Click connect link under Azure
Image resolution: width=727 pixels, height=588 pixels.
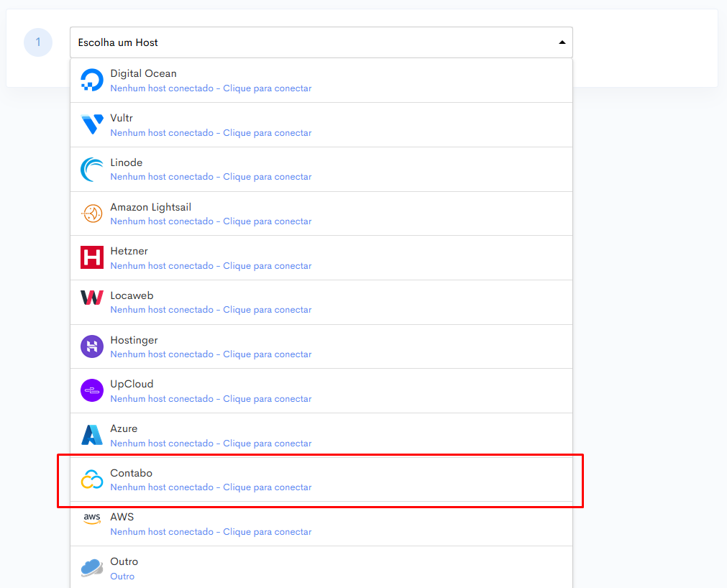point(211,443)
